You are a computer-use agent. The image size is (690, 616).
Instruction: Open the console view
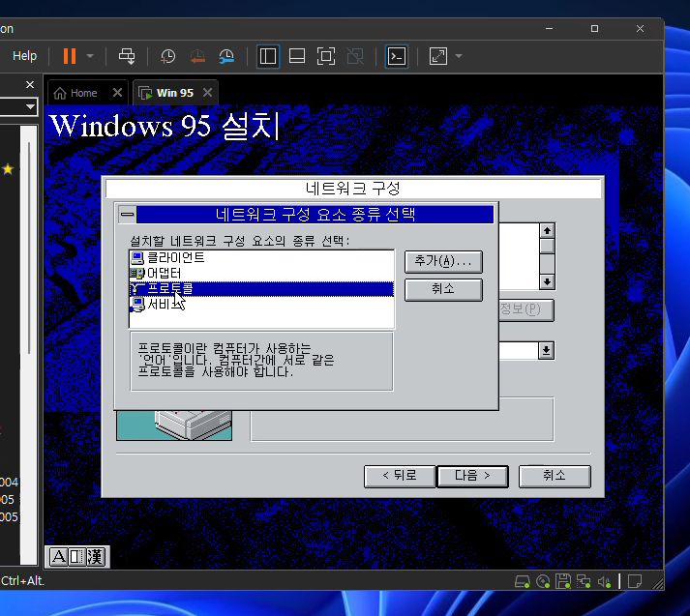pos(397,56)
